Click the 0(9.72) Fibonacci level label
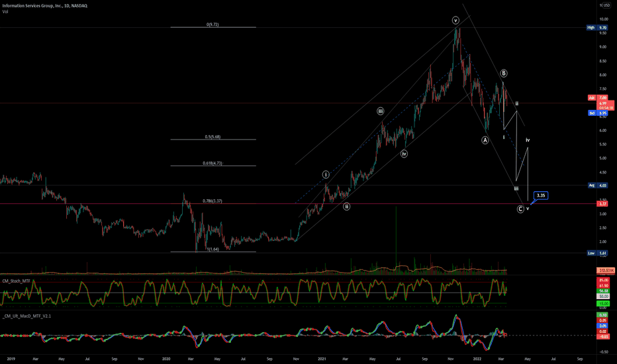The width and height of the screenshot is (617, 364). tap(213, 24)
